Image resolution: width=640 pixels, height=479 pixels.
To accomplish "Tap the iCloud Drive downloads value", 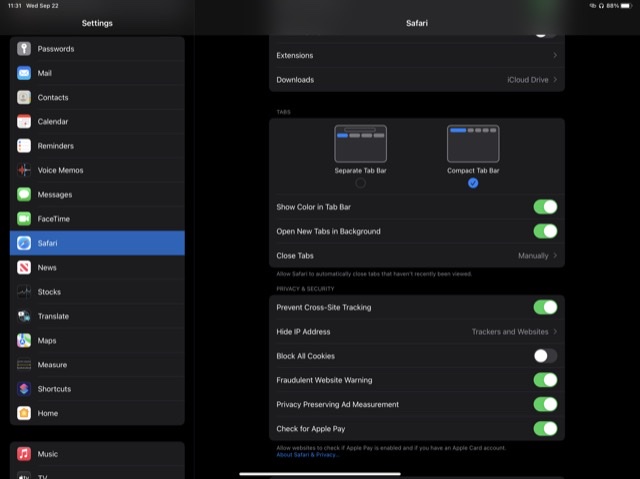I will point(528,80).
